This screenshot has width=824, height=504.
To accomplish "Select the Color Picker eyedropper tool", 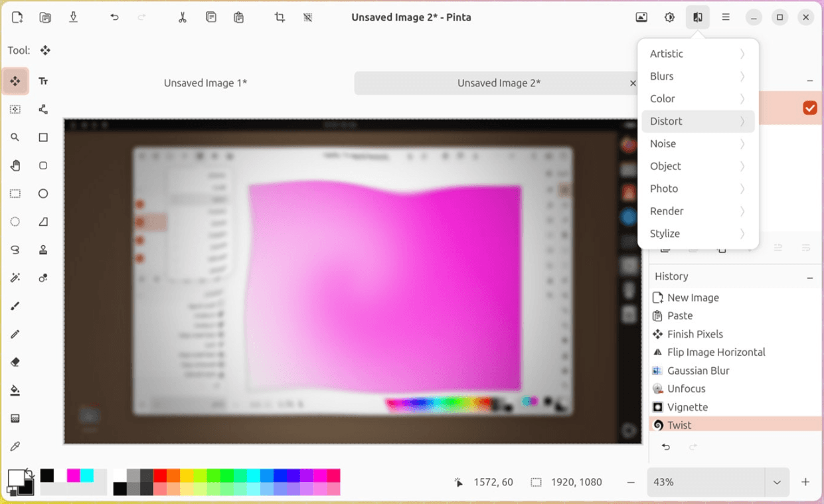I will [15, 446].
